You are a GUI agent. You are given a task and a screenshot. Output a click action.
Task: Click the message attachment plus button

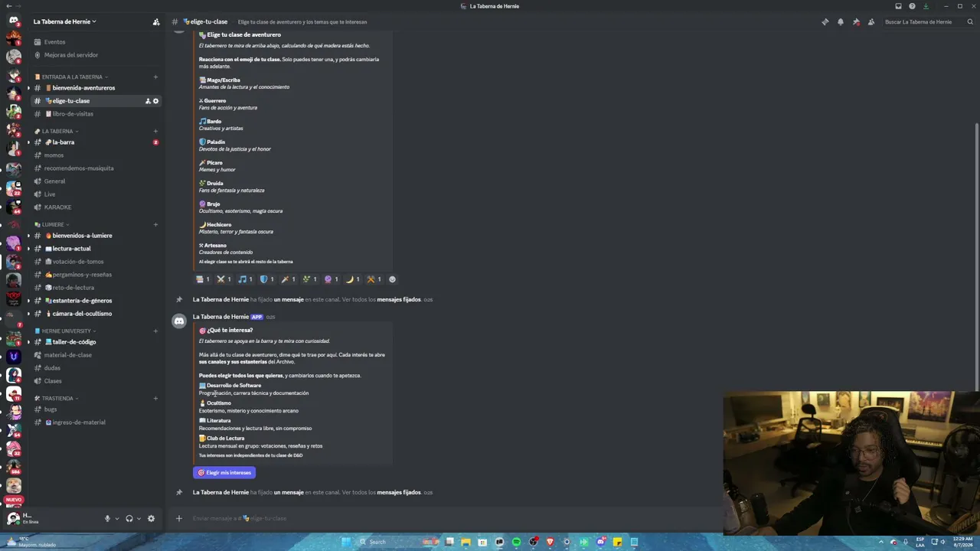(x=178, y=518)
